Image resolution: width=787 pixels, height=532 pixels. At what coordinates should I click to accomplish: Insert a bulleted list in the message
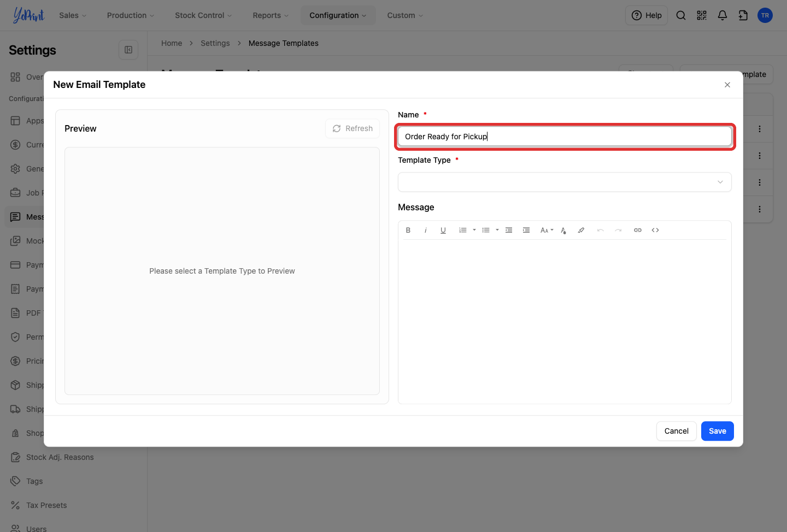point(486,230)
